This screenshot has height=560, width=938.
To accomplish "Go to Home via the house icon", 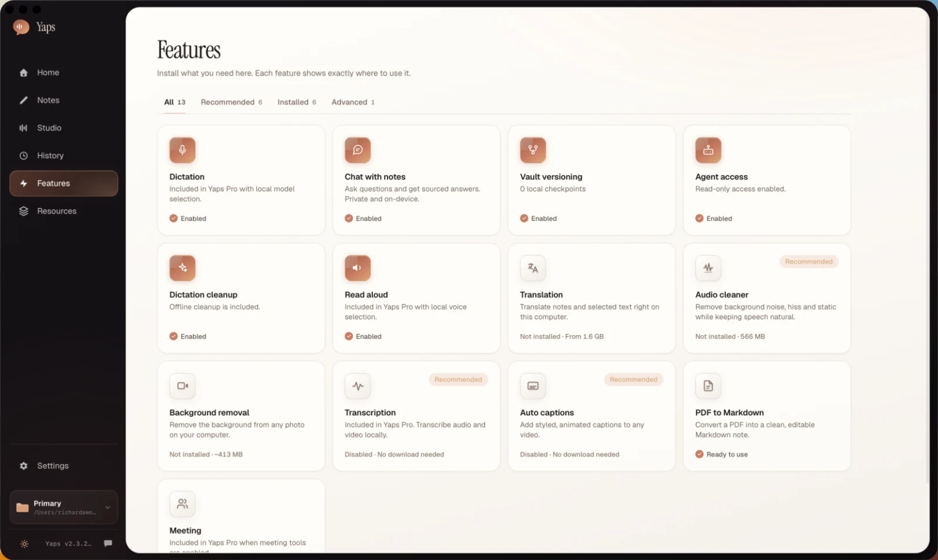I will coord(23,73).
